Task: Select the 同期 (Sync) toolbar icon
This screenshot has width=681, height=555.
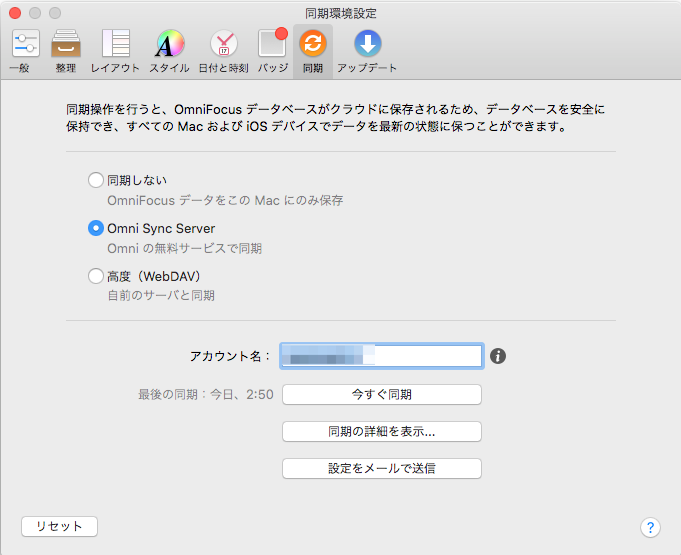Action: (313, 51)
